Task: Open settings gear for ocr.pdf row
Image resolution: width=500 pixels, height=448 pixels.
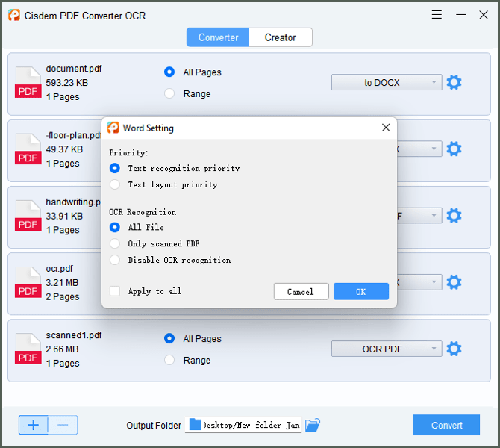Action: click(x=454, y=282)
